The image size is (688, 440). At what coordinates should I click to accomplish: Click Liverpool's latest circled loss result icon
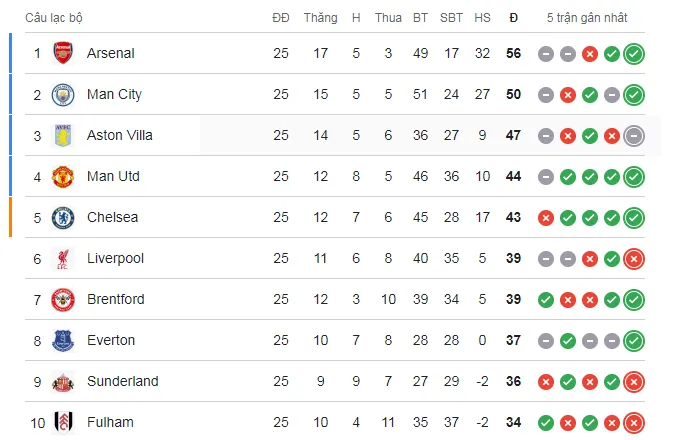(633, 259)
